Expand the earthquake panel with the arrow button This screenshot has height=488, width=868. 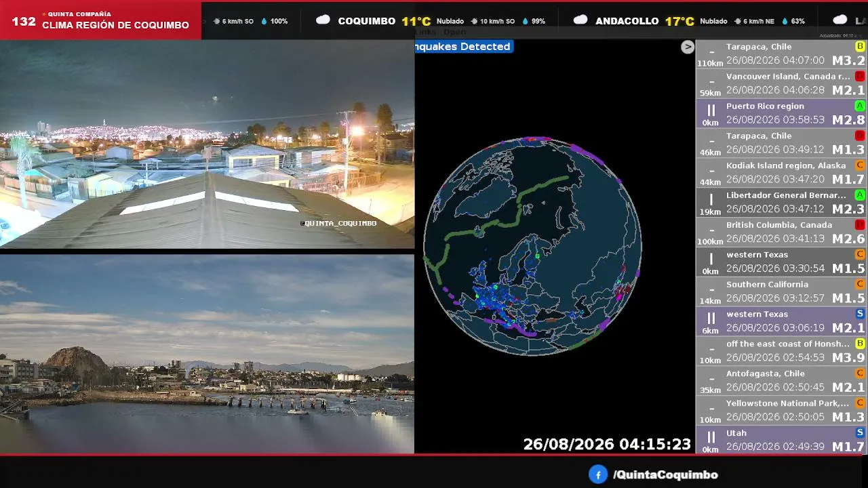(x=688, y=47)
